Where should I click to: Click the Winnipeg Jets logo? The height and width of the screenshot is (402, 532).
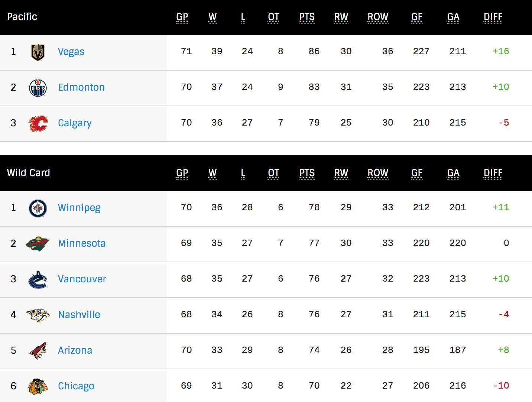[38, 208]
